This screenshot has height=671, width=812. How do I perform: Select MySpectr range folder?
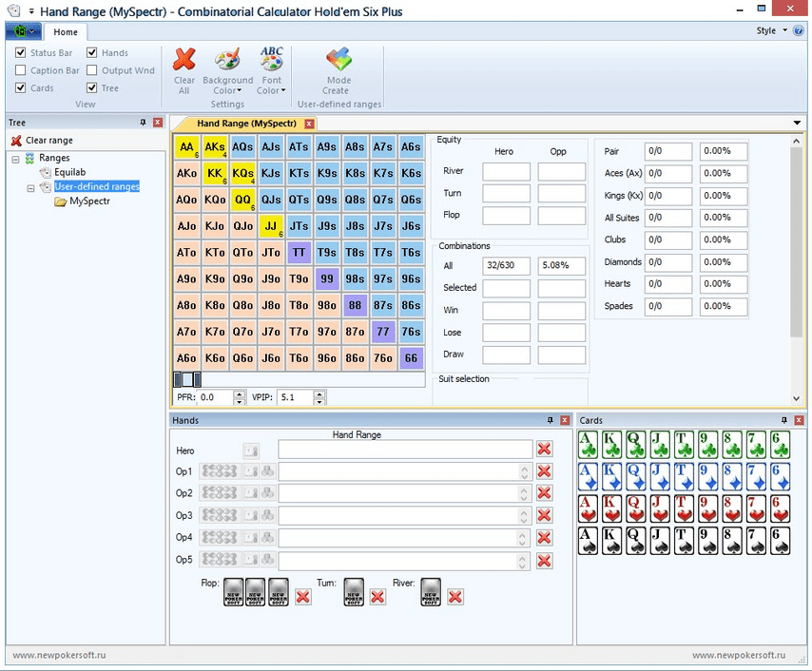[89, 201]
